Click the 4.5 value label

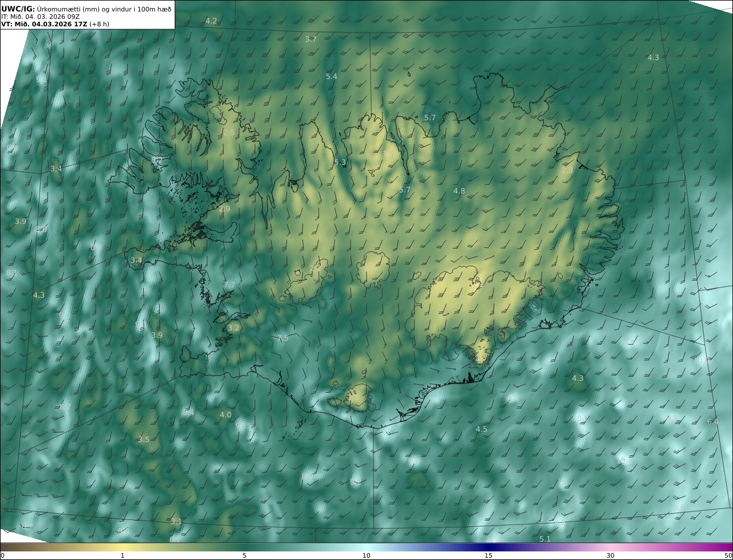click(x=482, y=429)
